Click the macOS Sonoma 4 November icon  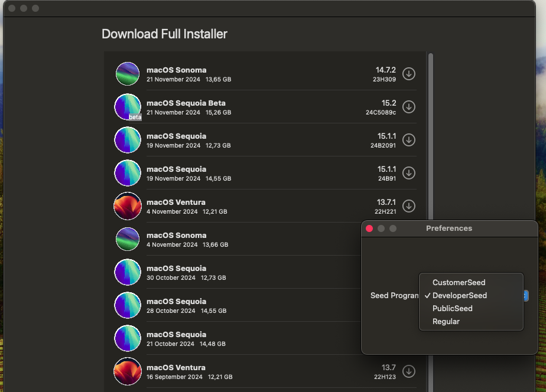(x=128, y=239)
